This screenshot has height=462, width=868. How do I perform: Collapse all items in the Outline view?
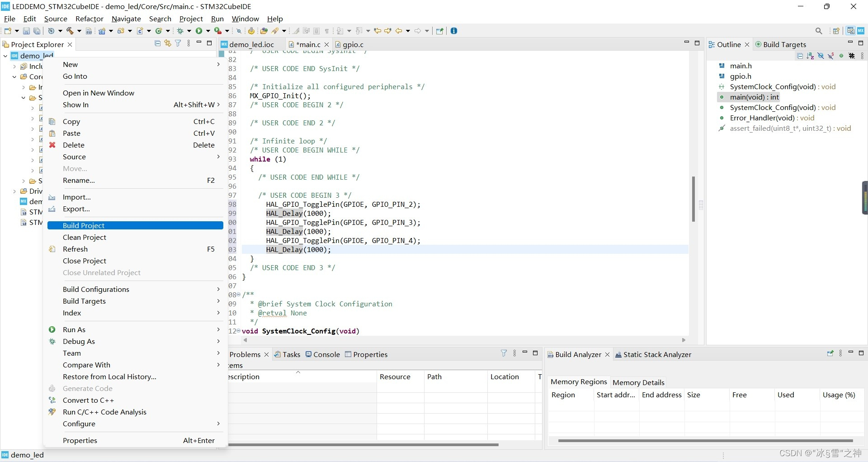(800, 56)
